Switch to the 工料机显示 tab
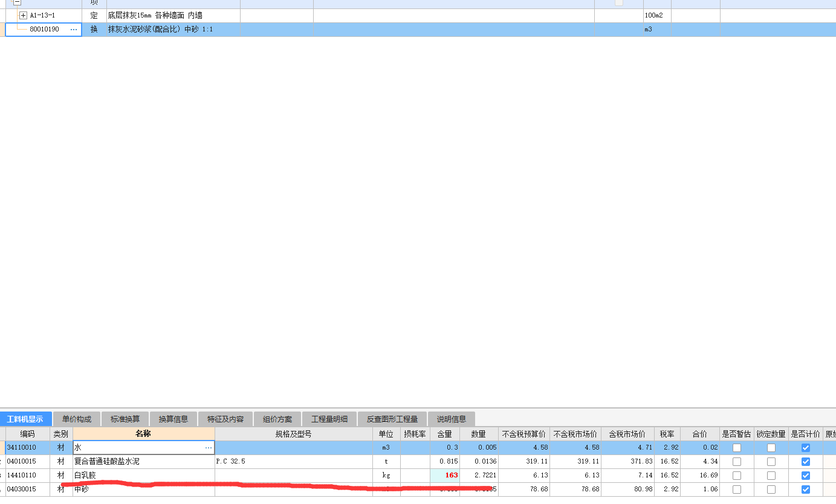Viewport: 836px width, 504px height. pyautogui.click(x=25, y=419)
